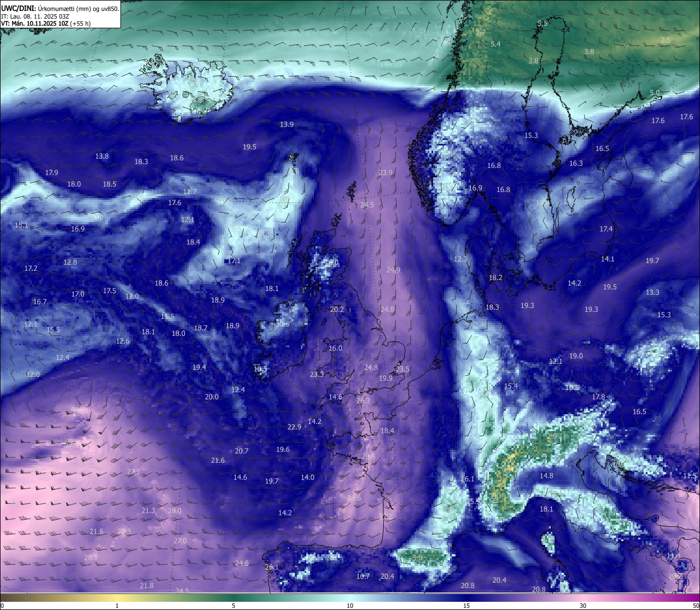Click the map value 17.0
Screen dimensions: 700x610
78,294
